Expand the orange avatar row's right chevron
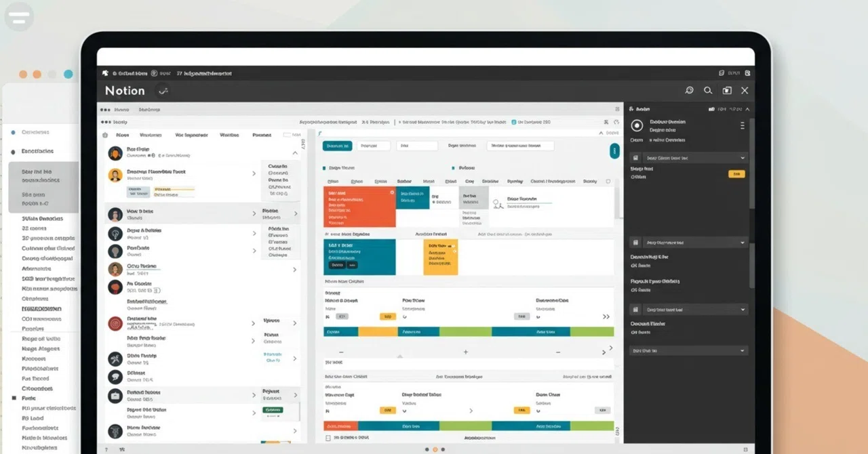This screenshot has width=868, height=454. click(254, 174)
